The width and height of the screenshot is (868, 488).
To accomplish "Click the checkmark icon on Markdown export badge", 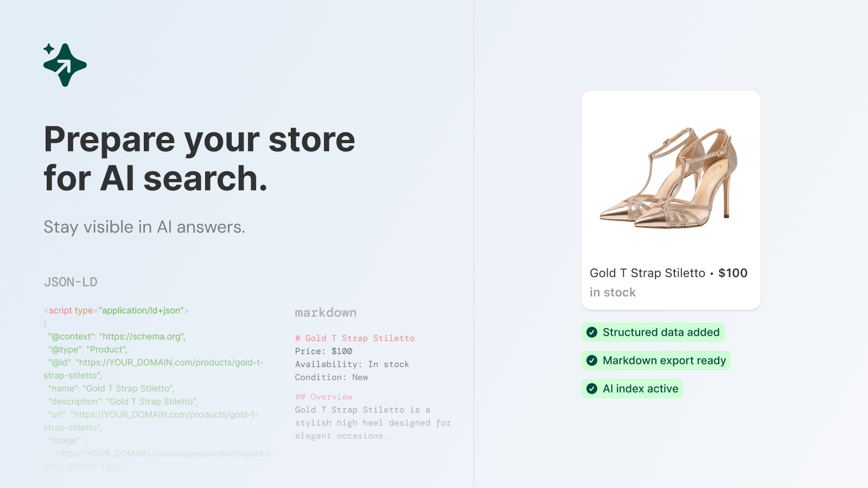I will pyautogui.click(x=592, y=360).
